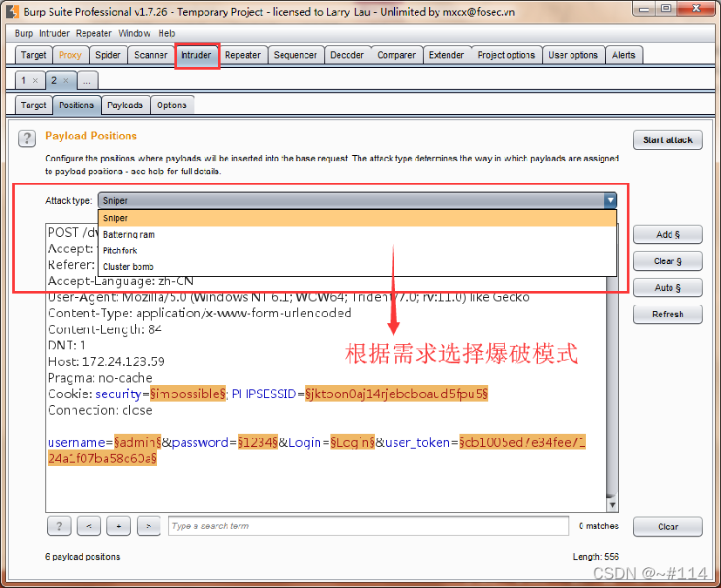Image resolution: width=721 pixels, height=588 pixels.
Task: Click the Clear § button
Action: point(668,261)
